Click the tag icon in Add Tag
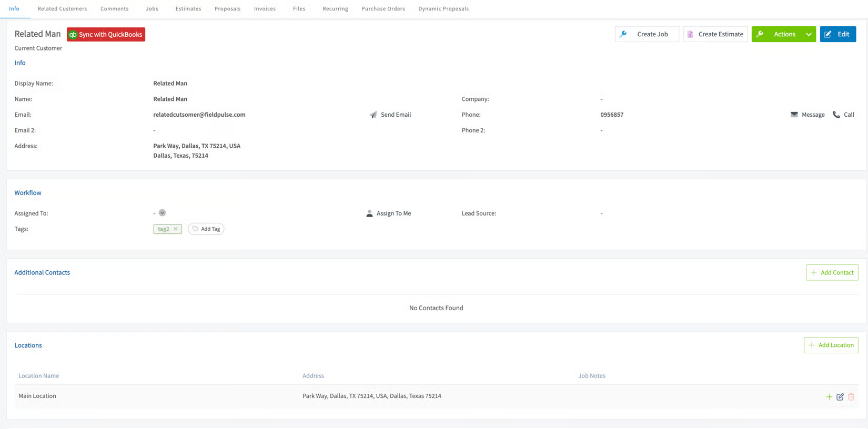This screenshot has height=429, width=868. click(x=195, y=229)
